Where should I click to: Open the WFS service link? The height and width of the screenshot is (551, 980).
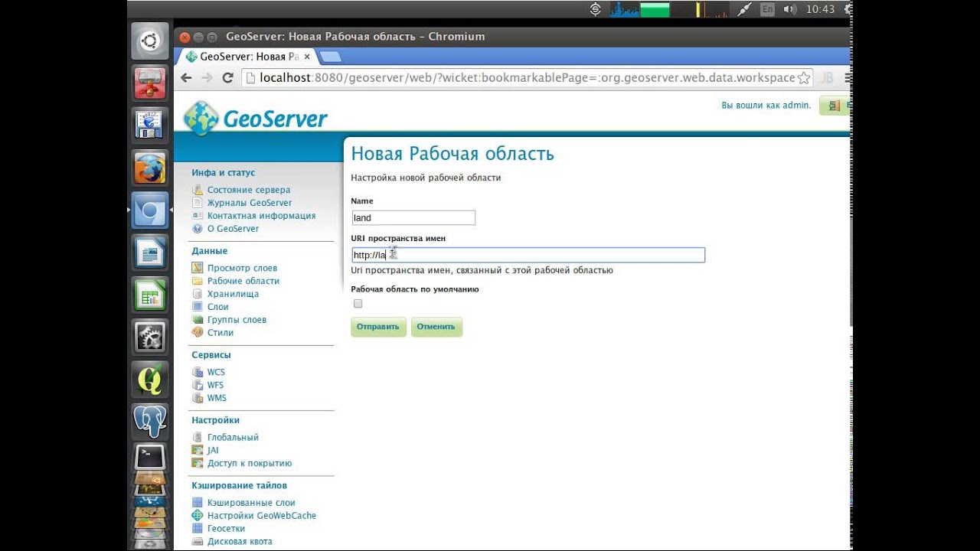215,385
